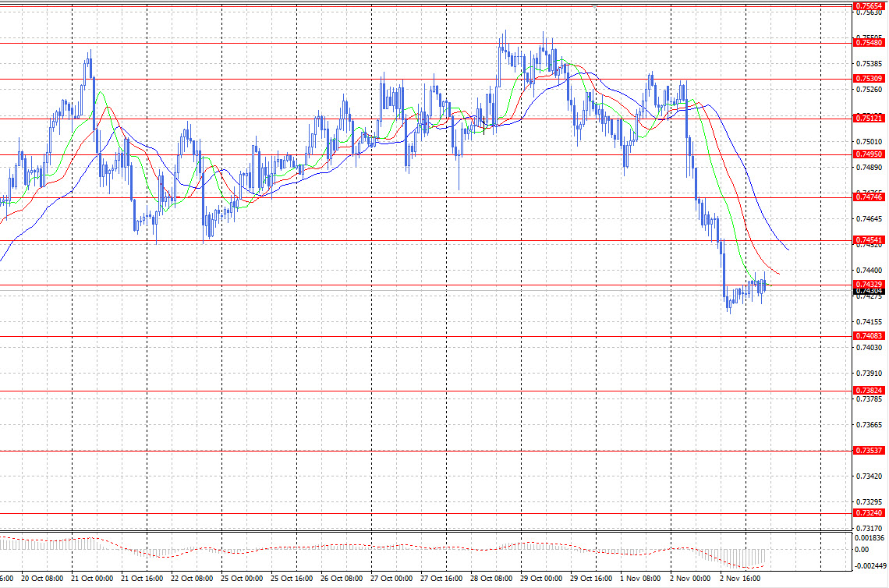Select the 21 Oct 00:00 time label
Viewport: 889px width, 588px height.
tap(92, 579)
